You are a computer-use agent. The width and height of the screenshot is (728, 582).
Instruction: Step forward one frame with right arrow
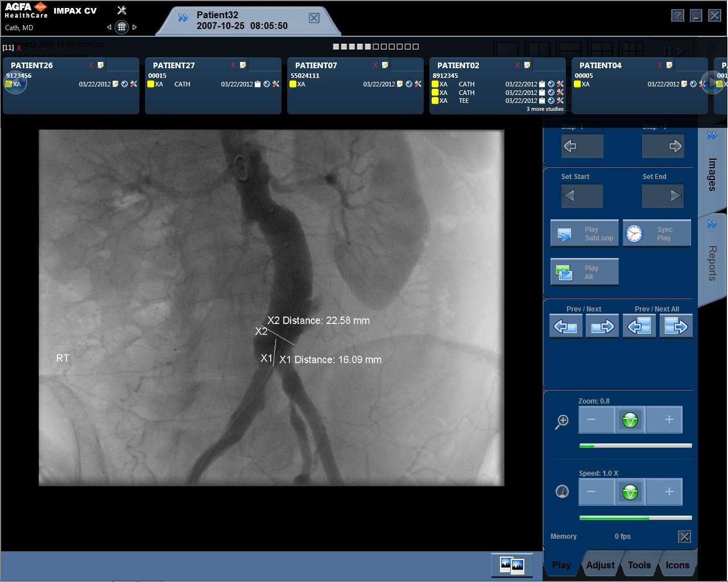click(x=663, y=147)
